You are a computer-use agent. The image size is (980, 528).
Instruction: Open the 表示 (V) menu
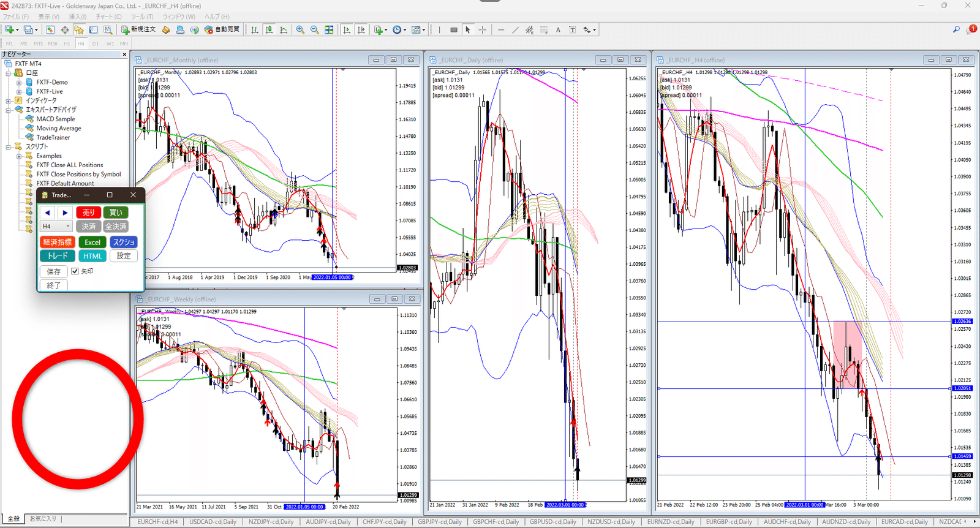pyautogui.click(x=48, y=17)
